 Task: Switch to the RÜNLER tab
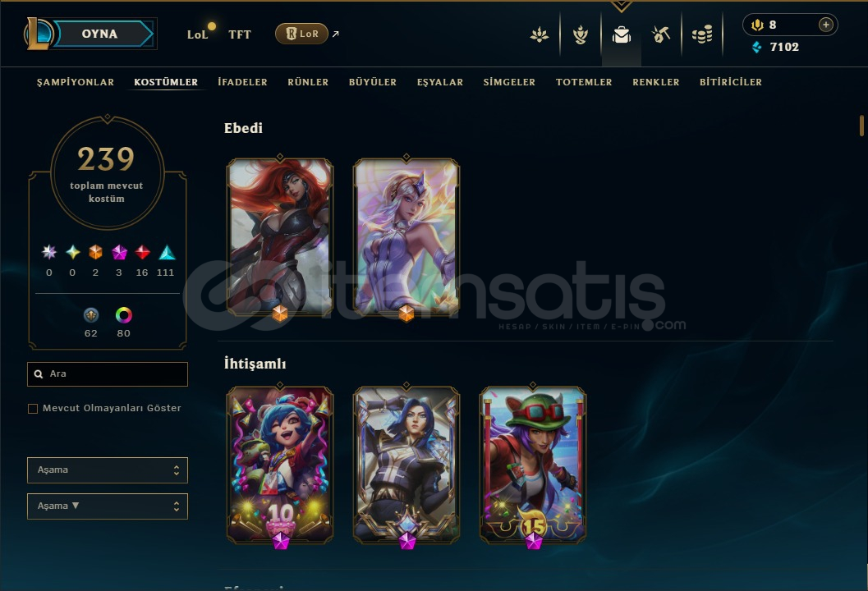click(x=308, y=82)
